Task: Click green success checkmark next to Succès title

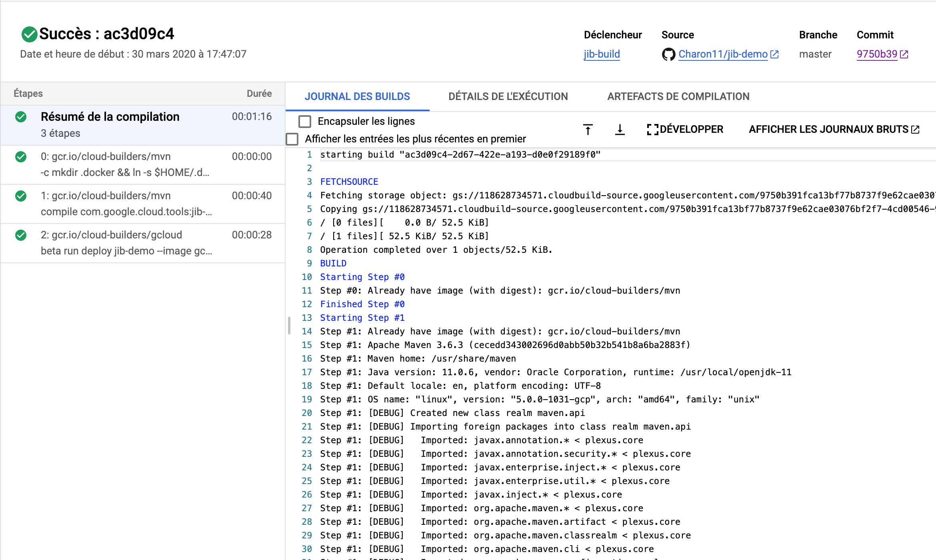Action: (x=29, y=34)
